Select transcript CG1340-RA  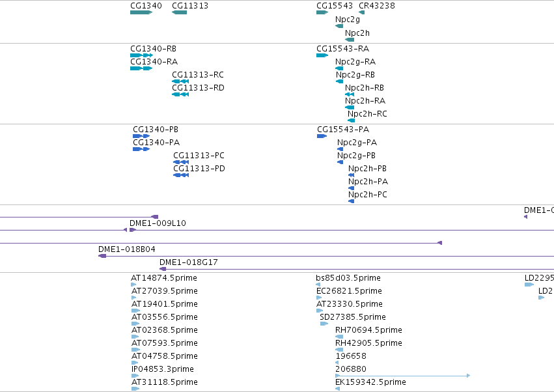tap(141, 68)
